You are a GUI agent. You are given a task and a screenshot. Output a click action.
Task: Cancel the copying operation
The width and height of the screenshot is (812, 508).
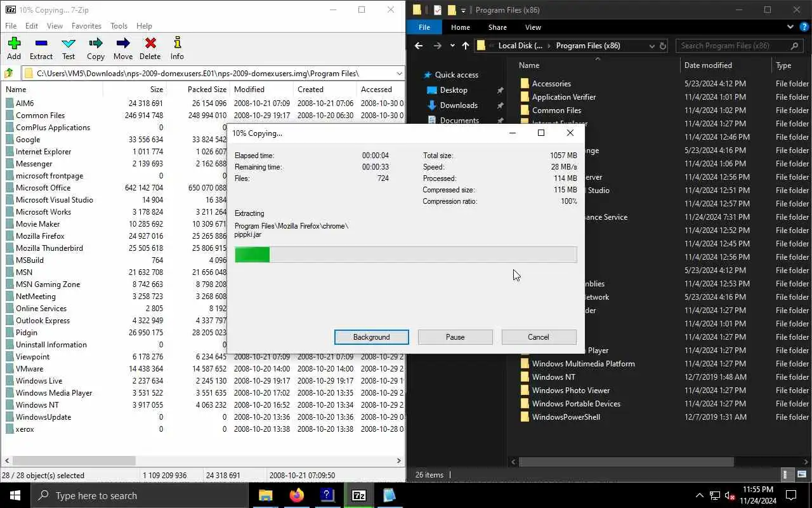pyautogui.click(x=539, y=337)
